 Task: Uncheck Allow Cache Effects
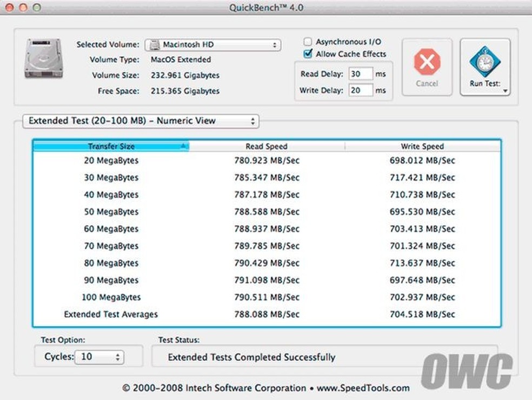[x=308, y=54]
